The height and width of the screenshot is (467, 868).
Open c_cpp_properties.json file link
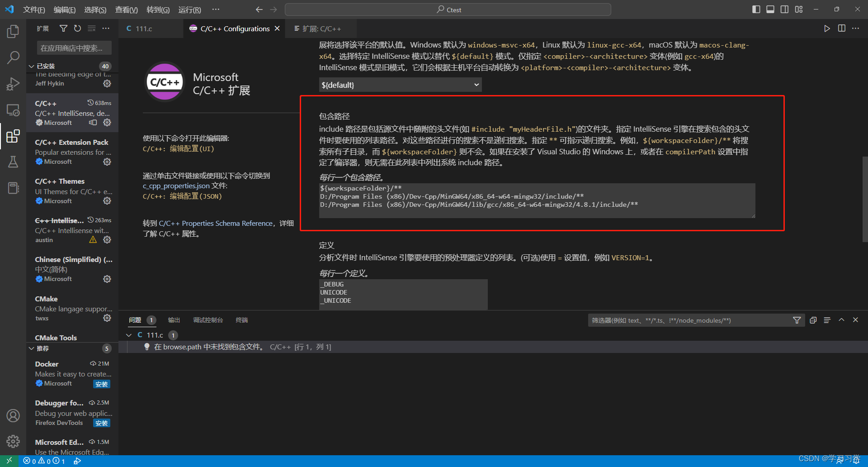176,186
